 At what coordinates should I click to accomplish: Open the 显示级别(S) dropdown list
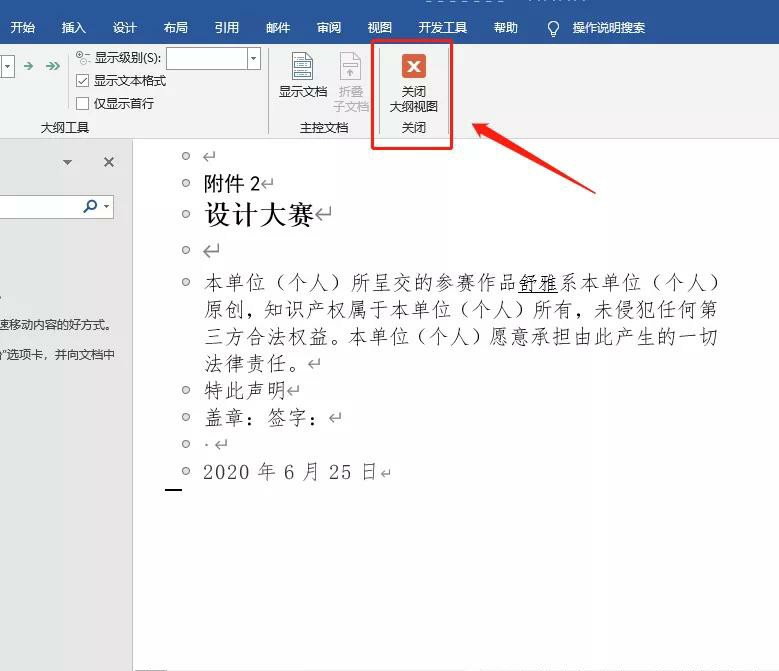tap(254, 59)
